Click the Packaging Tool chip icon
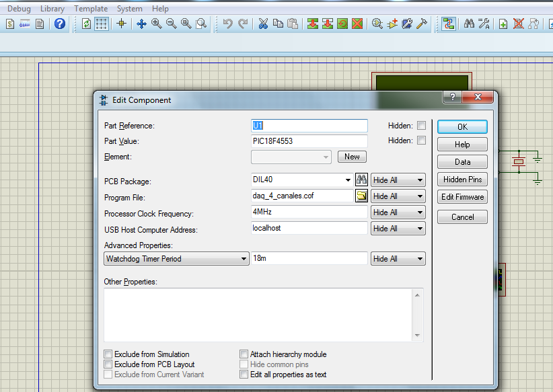553x392 pixels. tap(407, 24)
